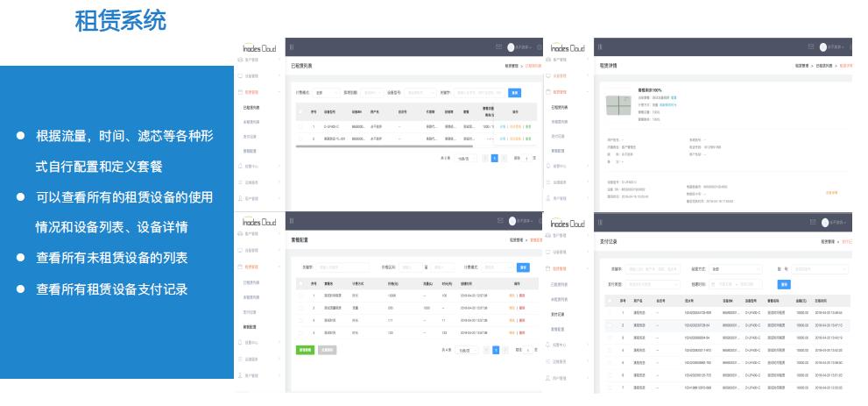This screenshot has height=406, width=868.
Task: Click red delete link in 套餐配置 row 1
Action: pyautogui.click(x=522, y=296)
